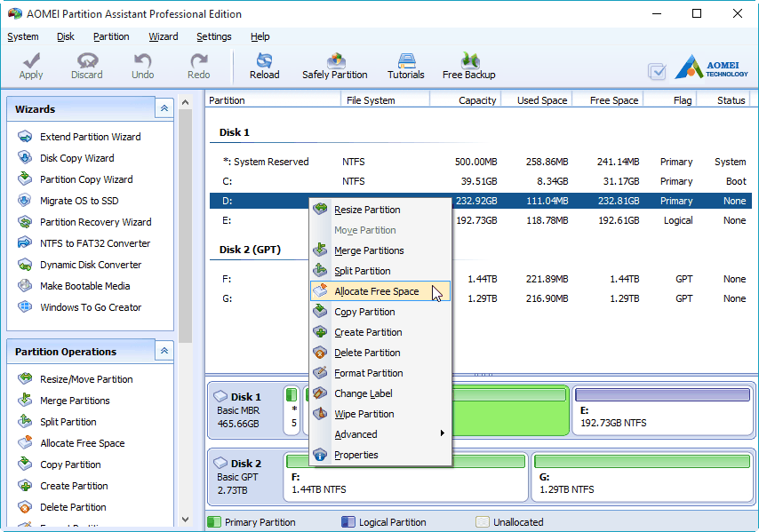Start the Migrate OS to SSD wizard

[x=78, y=201]
